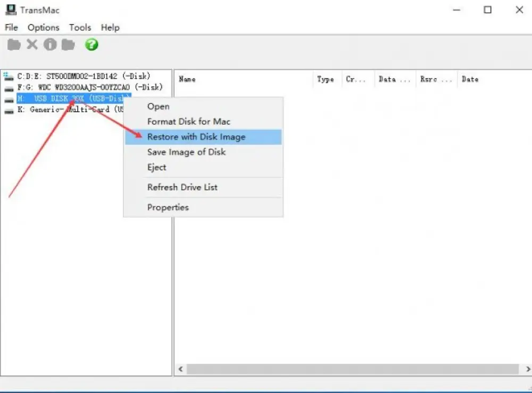The width and height of the screenshot is (532, 393).
Task: Select Format Disk for Mac
Action: [x=203, y=121]
